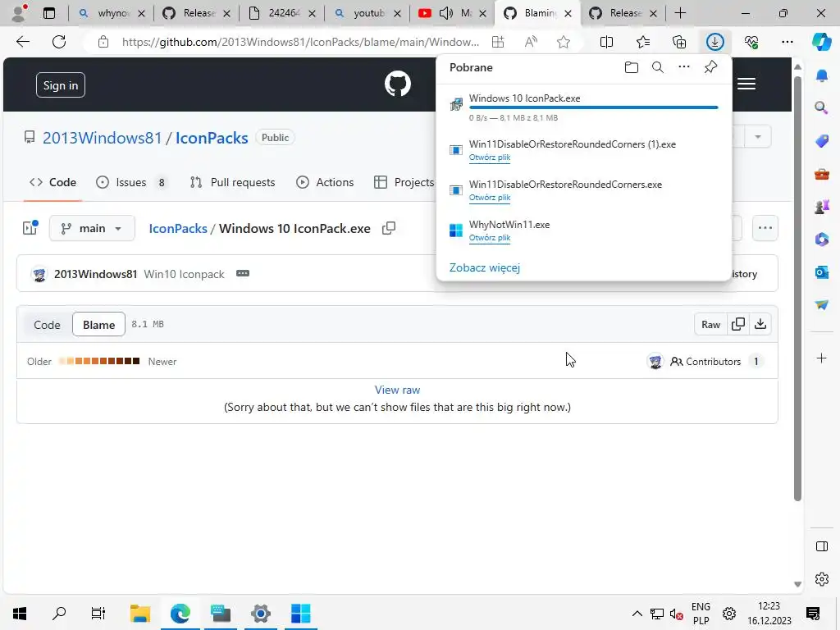Screen dimensions: 840x630
Task: Copy raw file contents icon
Action: click(738, 325)
